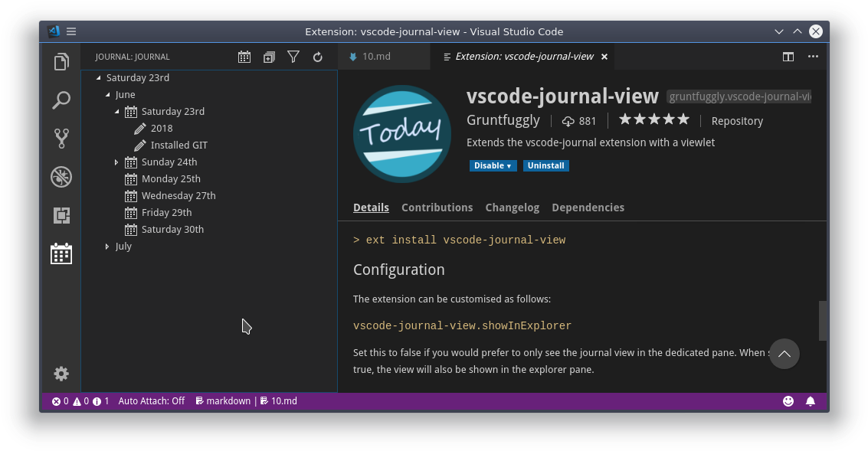
Task: Open the Explorer view in activity bar
Action: tap(61, 61)
